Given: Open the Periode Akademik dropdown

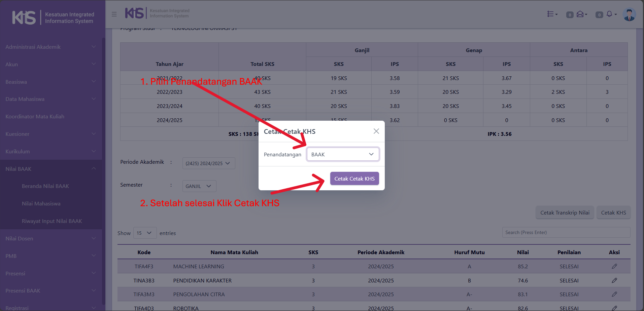Looking at the screenshot, I should pos(208,163).
